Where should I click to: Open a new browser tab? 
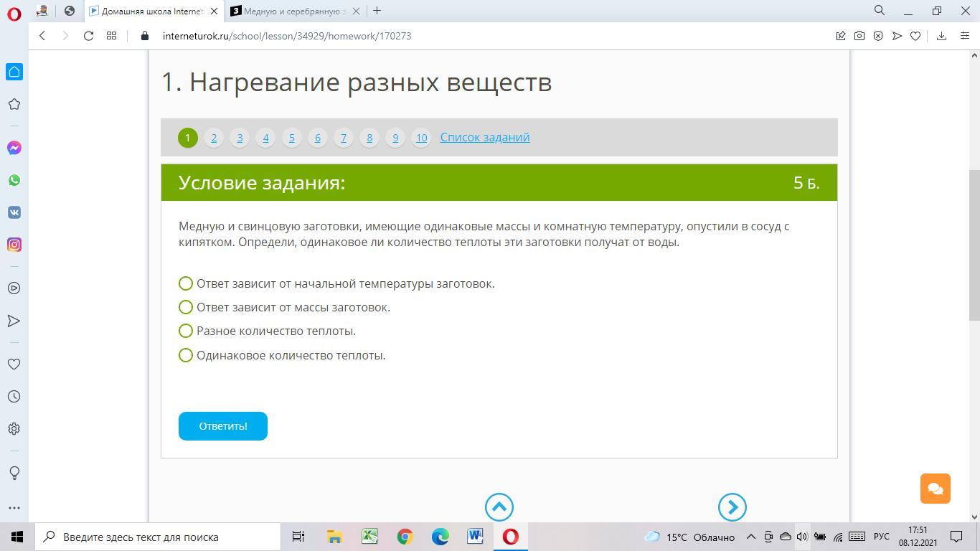[x=377, y=11]
